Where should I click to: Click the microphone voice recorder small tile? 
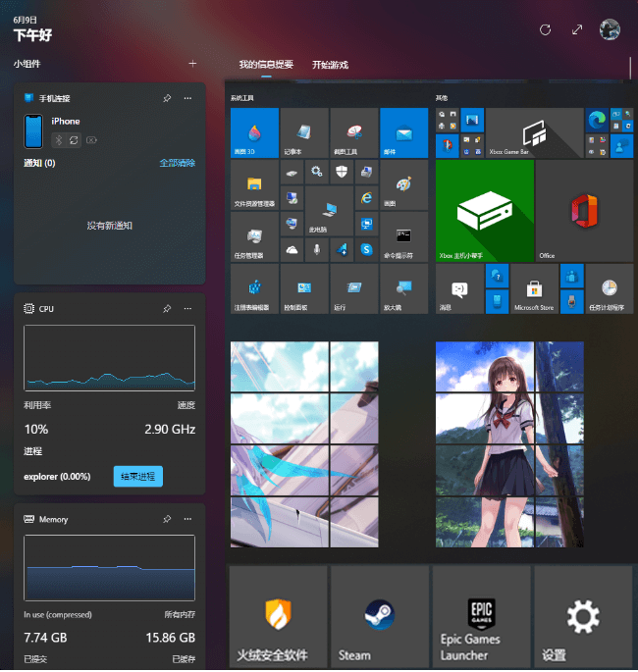tap(316, 249)
